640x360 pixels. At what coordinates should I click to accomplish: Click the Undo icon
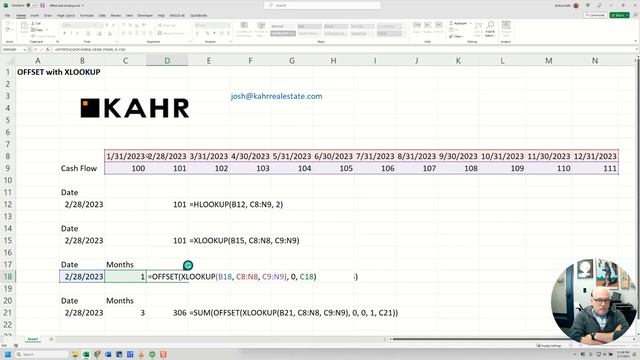click(x=8, y=24)
